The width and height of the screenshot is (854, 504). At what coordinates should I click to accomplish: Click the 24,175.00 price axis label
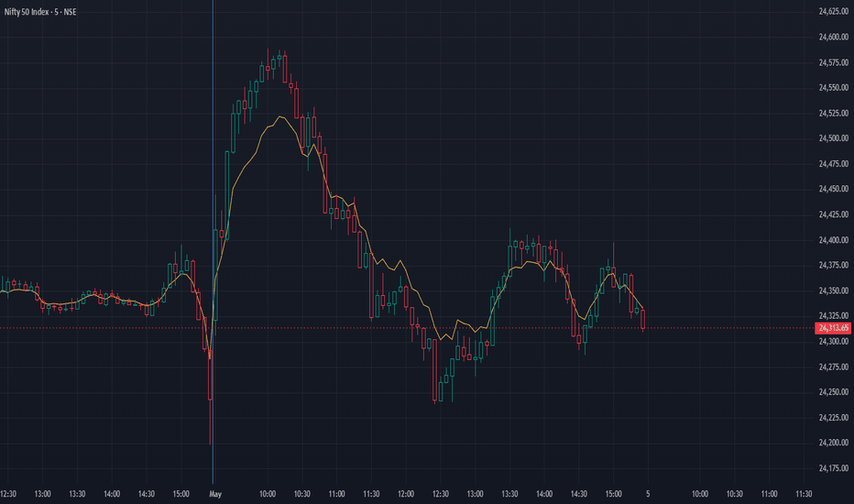833,468
